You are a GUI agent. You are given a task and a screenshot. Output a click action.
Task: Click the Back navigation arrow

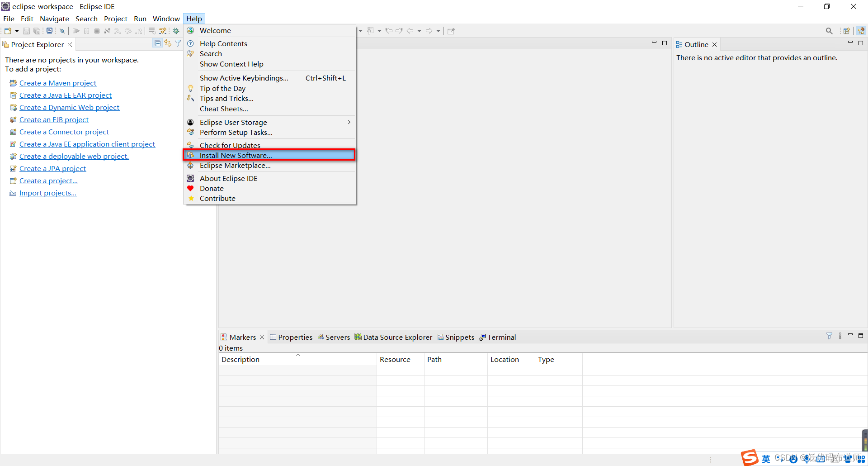[x=410, y=31]
